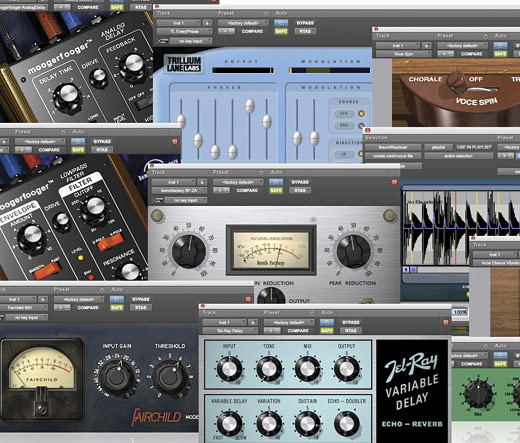This screenshot has height=443, width=520.
Task: Open automation enable icon in BF-2A window
Action: pyautogui.click(x=276, y=182)
